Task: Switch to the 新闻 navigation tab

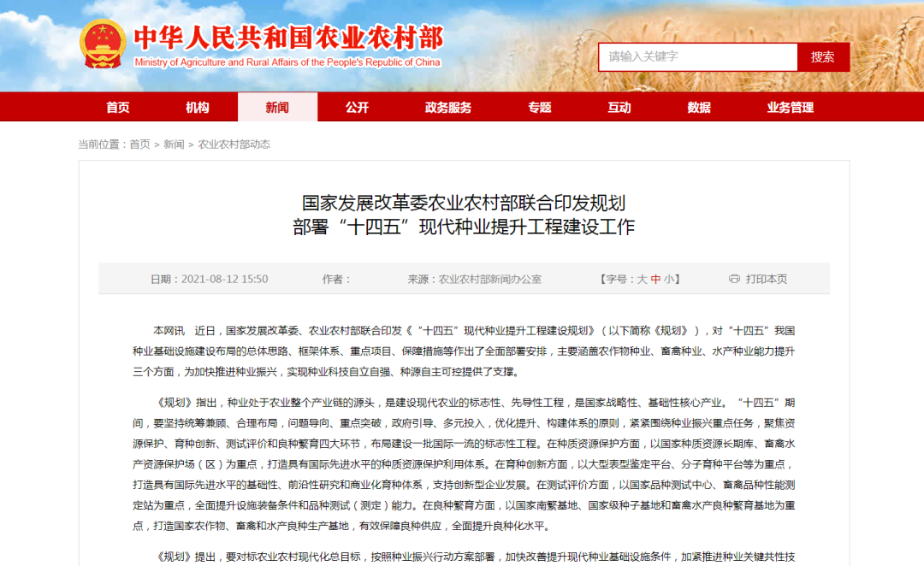Action: (x=277, y=107)
